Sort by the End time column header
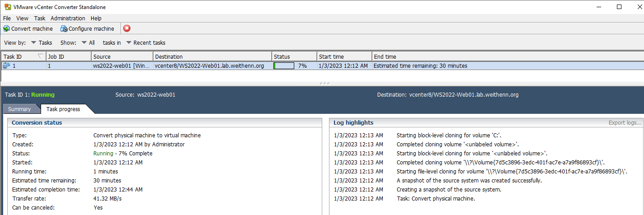 508,56
